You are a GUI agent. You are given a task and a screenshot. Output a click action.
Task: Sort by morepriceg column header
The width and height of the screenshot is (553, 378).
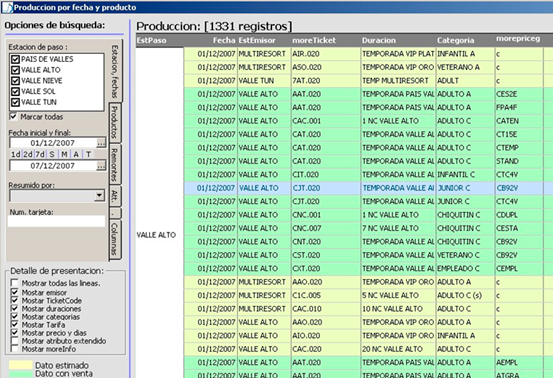point(519,39)
